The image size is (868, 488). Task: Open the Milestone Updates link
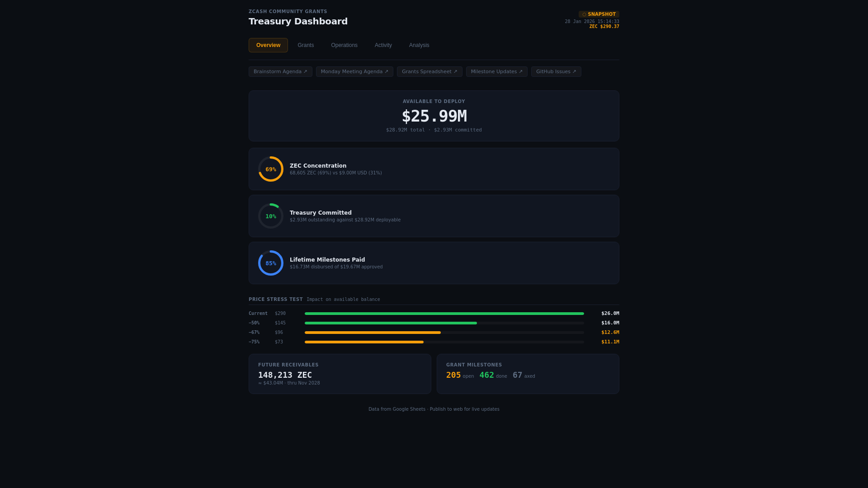tap(496, 72)
